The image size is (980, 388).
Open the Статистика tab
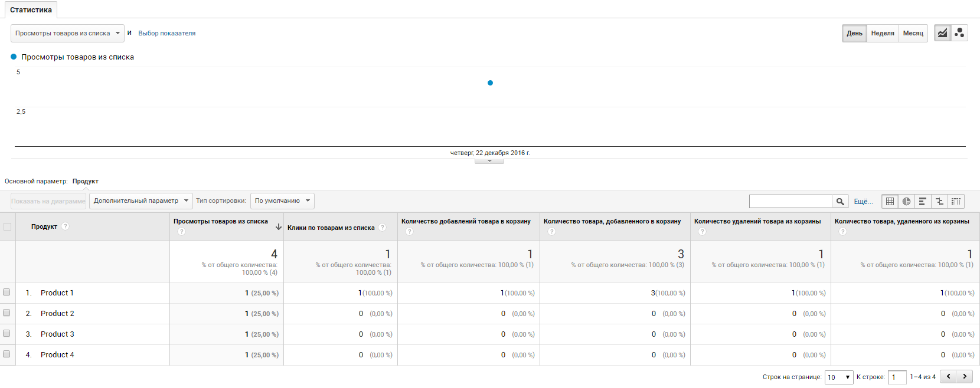point(31,10)
